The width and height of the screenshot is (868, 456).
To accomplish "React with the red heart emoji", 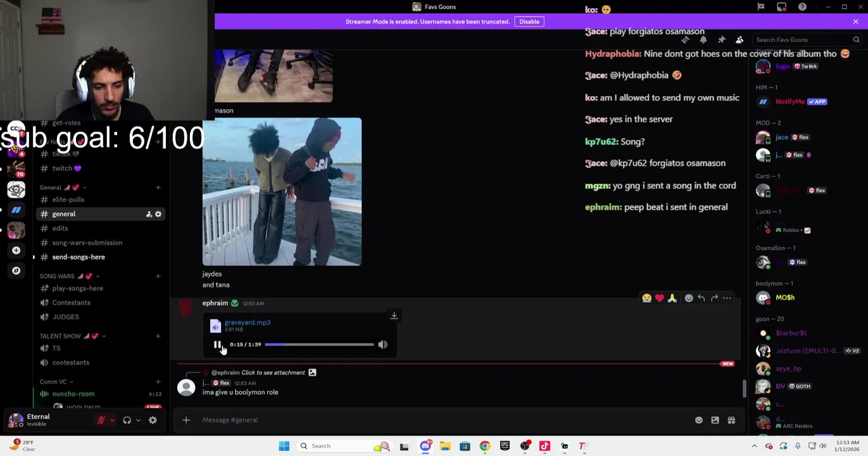I will [x=659, y=298].
